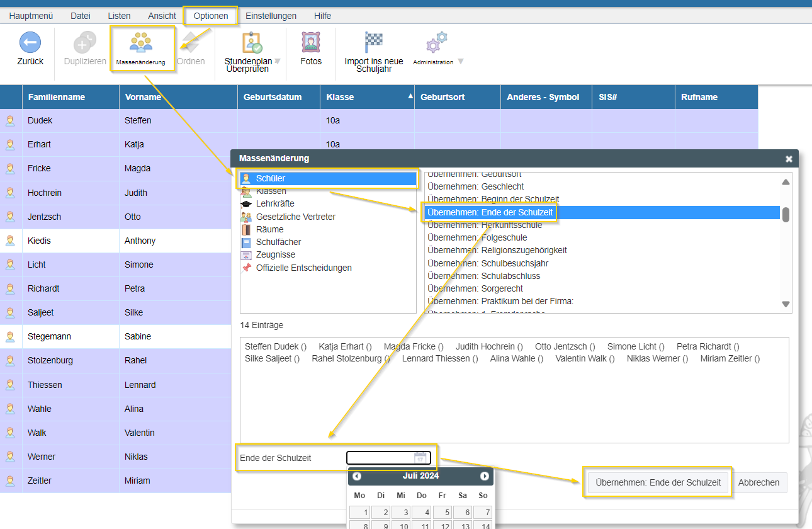Open the Ansicht menu
Viewport: 812px width, 529px height.
(x=162, y=16)
